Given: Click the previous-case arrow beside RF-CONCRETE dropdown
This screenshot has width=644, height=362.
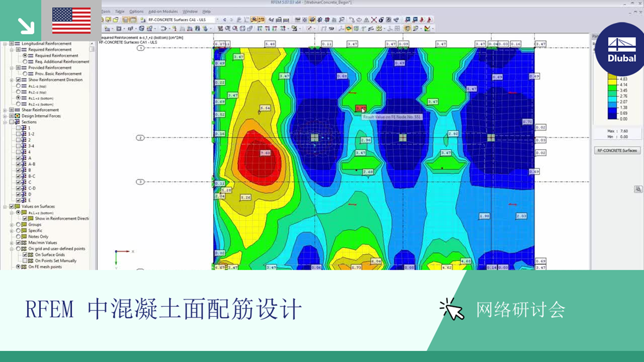Looking at the screenshot, I should [x=224, y=19].
